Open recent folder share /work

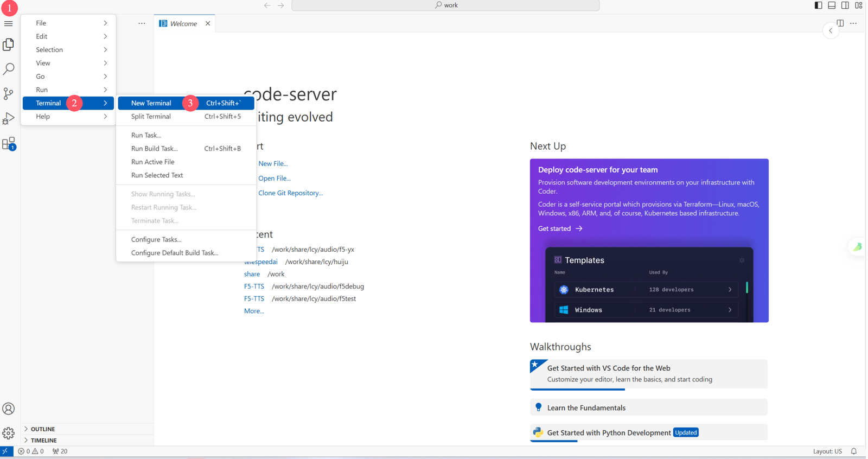coord(252,274)
